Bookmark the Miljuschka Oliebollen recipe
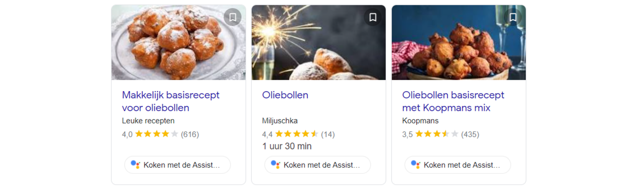 point(373,17)
